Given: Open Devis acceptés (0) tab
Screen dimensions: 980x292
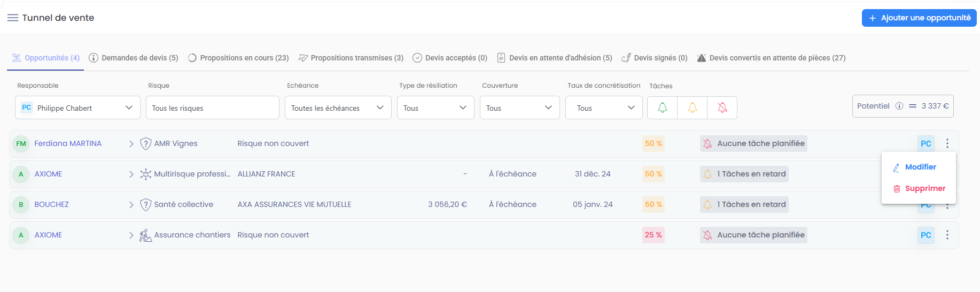Looking at the screenshot, I should tap(450, 58).
